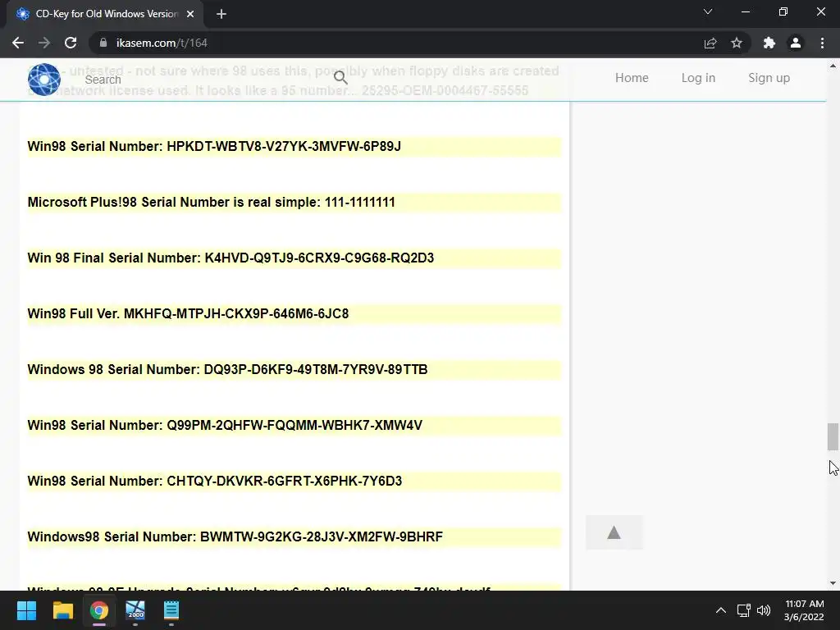This screenshot has width=840, height=630.
Task: Go back with the browser back arrow
Action: 18,43
